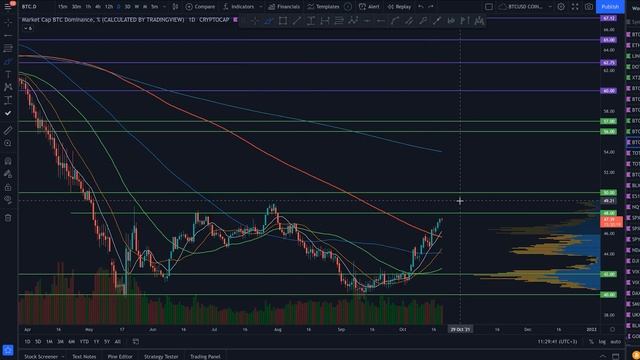The image size is (640, 360).
Task: Enter fullscreen mode
Action: pyautogui.click(x=575, y=7)
